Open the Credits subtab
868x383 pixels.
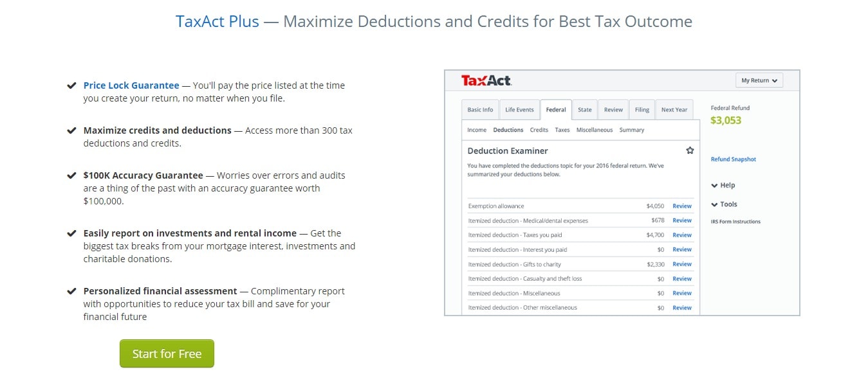pos(539,130)
